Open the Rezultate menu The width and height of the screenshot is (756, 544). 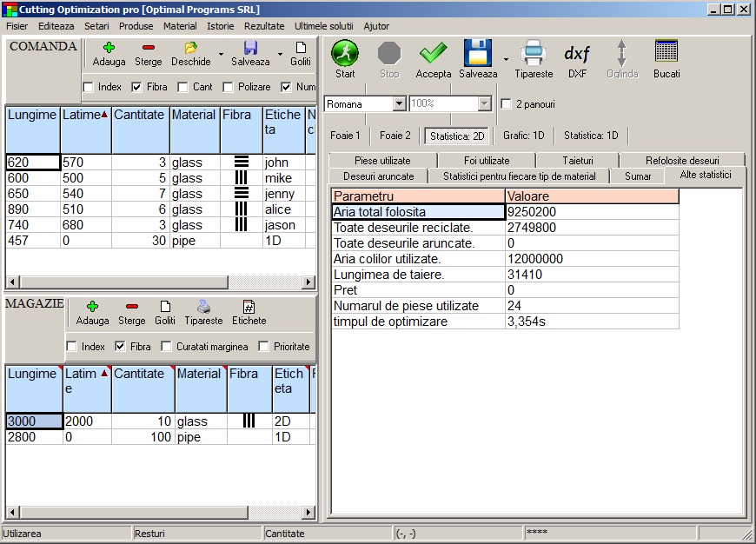coord(265,26)
